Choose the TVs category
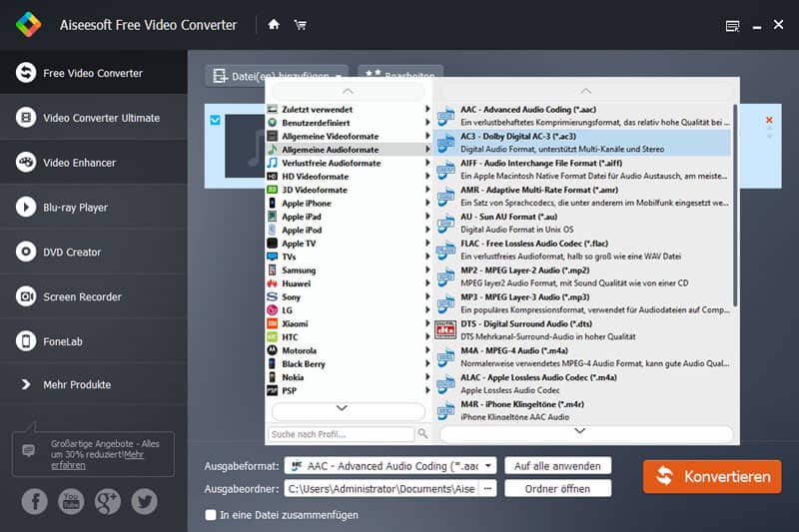 (349, 257)
